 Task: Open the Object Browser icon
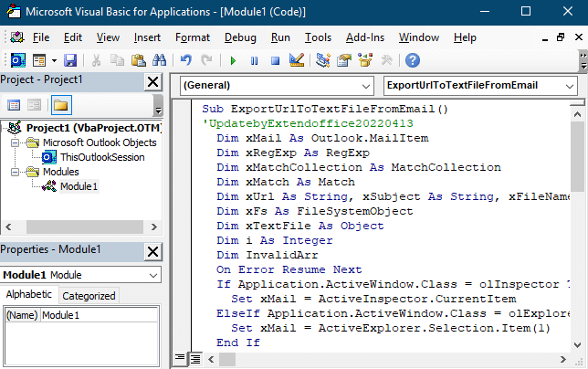click(x=365, y=60)
